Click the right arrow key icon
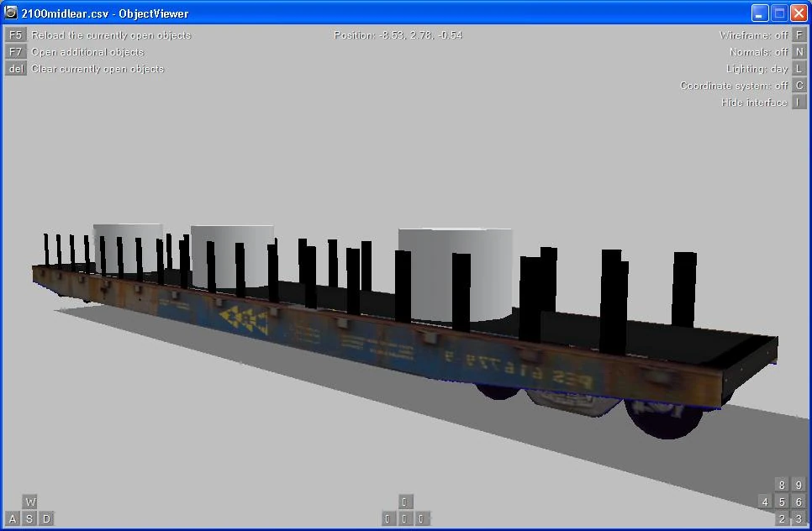 pyautogui.click(x=421, y=518)
